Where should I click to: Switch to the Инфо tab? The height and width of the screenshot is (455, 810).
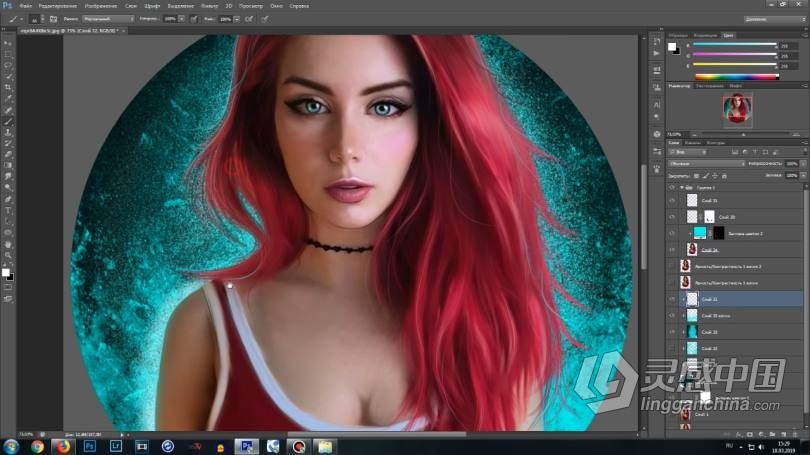[735, 86]
